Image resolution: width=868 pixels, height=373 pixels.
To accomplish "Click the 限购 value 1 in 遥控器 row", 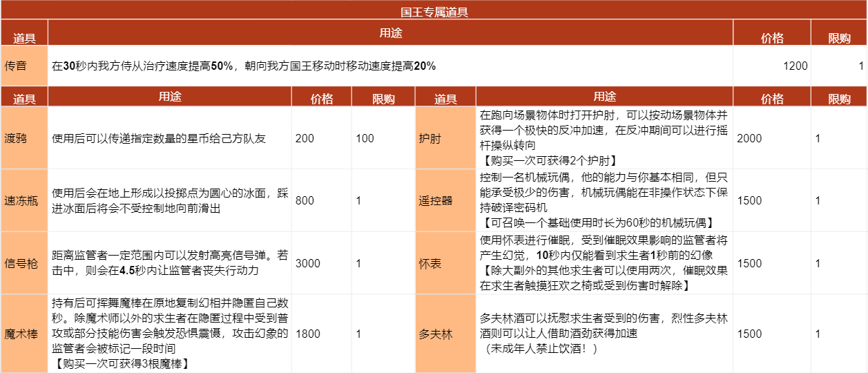I will click(x=818, y=200).
